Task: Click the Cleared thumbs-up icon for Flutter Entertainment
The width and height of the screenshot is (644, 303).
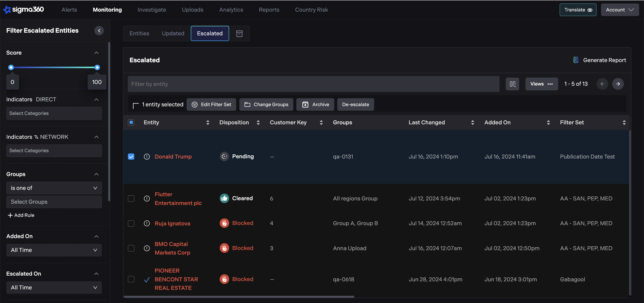Action: tap(224, 198)
